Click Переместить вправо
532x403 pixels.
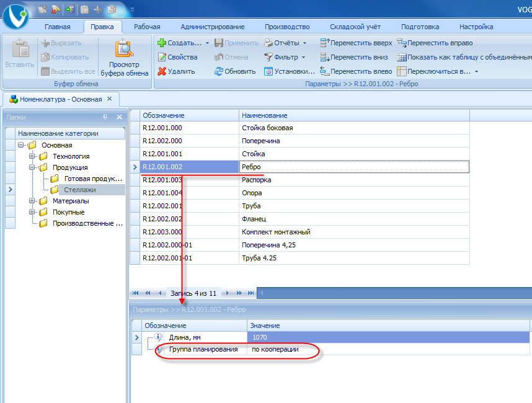[x=435, y=43]
